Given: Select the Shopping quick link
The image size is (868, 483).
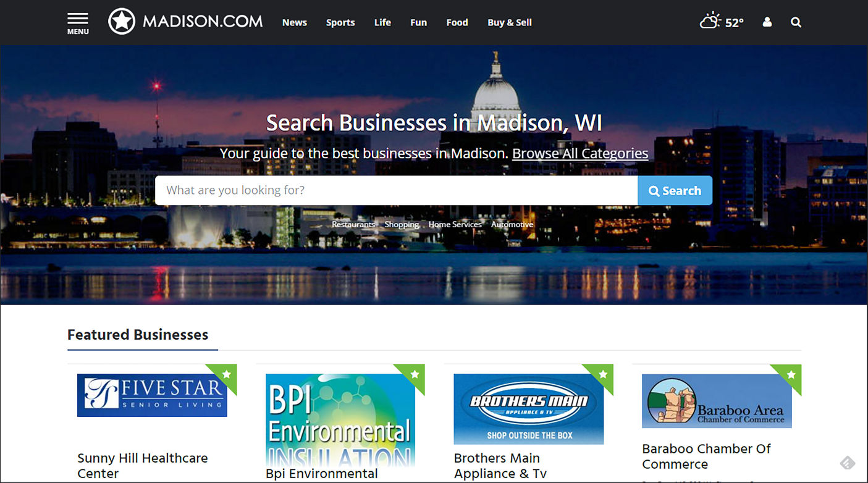Looking at the screenshot, I should pyautogui.click(x=402, y=224).
